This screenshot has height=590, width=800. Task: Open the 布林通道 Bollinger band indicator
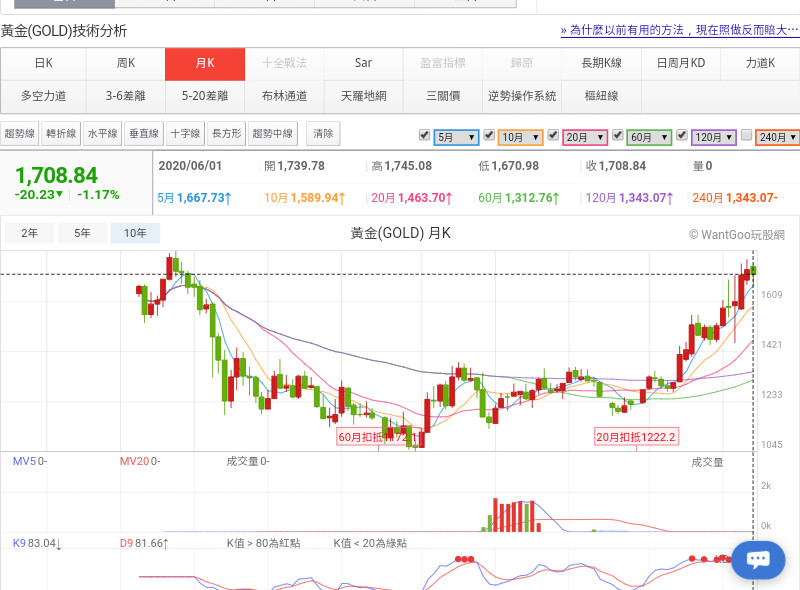click(x=284, y=97)
